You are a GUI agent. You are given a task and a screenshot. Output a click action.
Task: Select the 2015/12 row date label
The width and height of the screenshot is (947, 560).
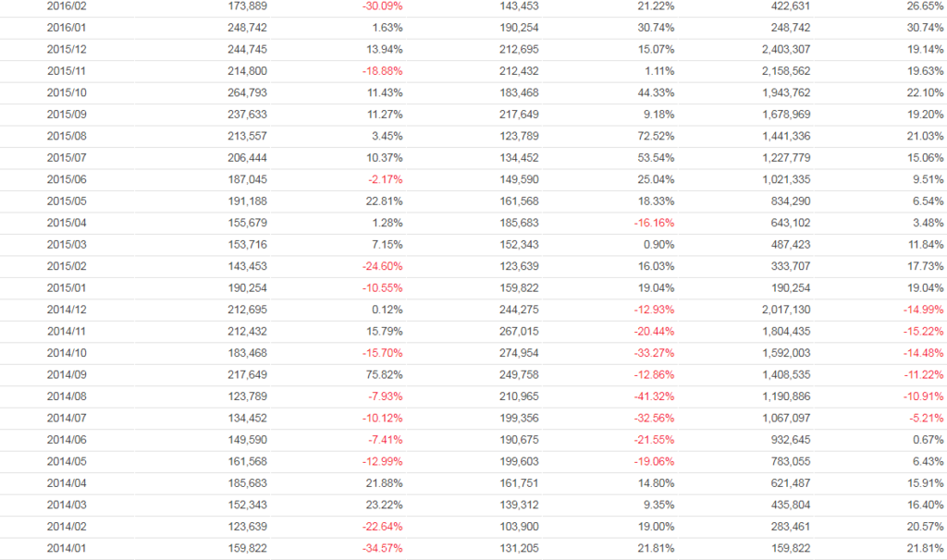(x=67, y=49)
